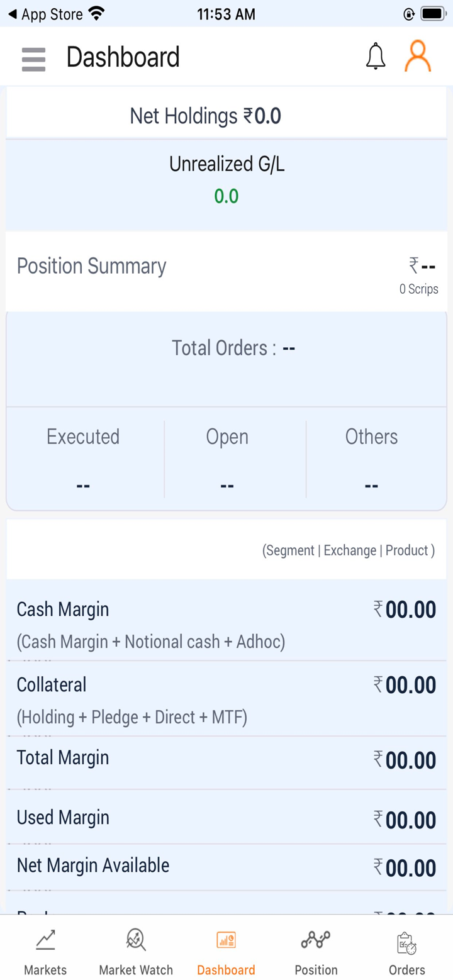Open Market Watch magnifier icon

coord(136,940)
